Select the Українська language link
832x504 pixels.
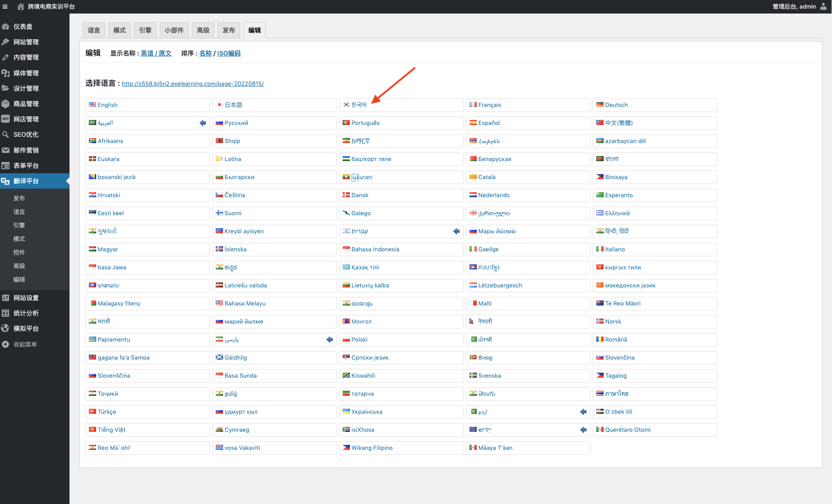pyautogui.click(x=367, y=412)
